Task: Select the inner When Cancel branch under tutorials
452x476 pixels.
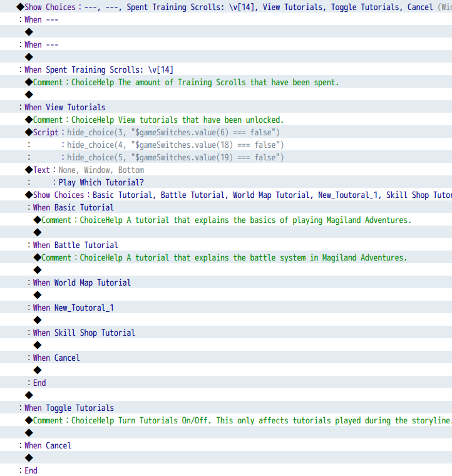Action: (x=226, y=358)
